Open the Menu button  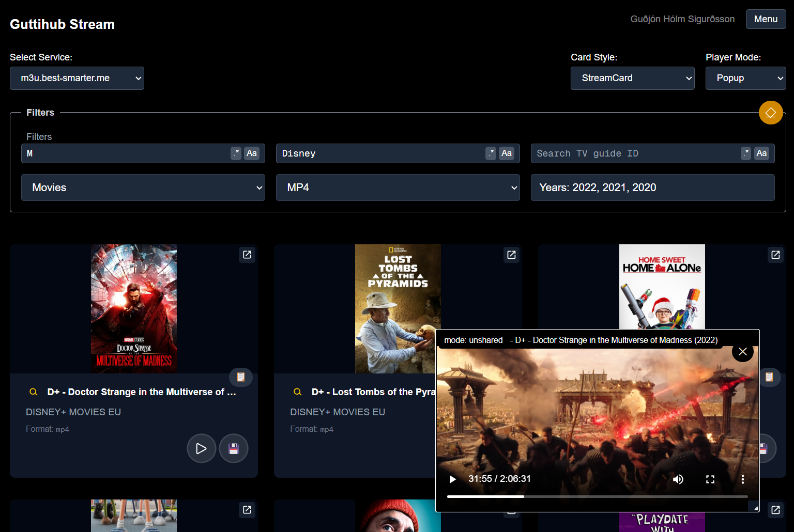[766, 19]
